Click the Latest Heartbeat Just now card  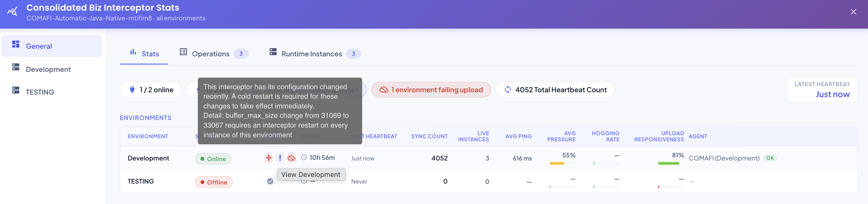822,90
